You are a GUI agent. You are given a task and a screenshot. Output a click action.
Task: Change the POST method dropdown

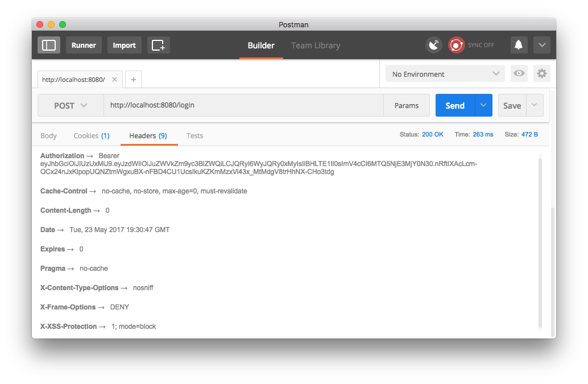pyautogui.click(x=71, y=105)
